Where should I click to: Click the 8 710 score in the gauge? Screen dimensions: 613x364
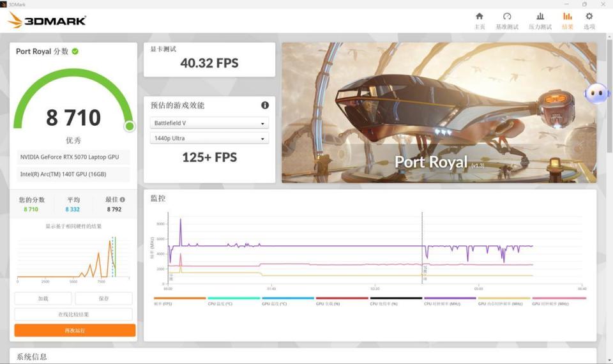[x=73, y=118]
